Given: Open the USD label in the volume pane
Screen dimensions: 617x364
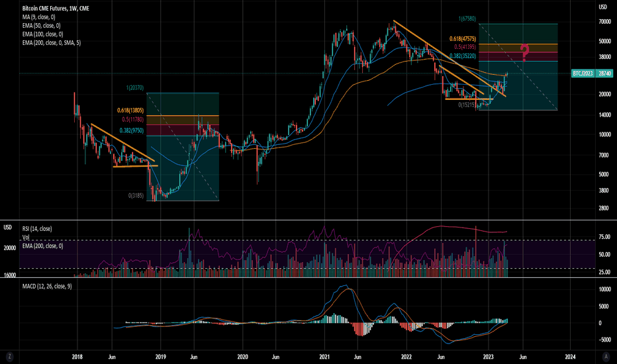Looking at the screenshot, I should click(x=7, y=227).
